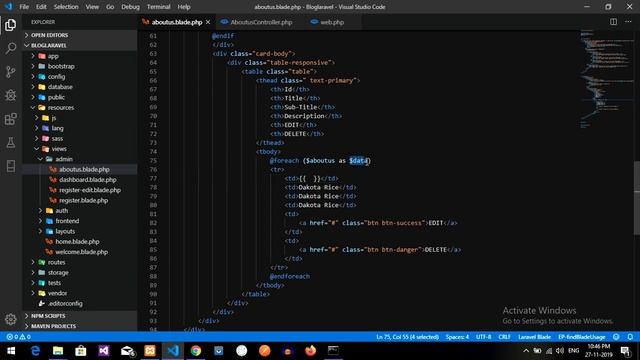The height and width of the screenshot is (360, 640).
Task: Open File Explorer from taskbar
Action: tap(58, 351)
